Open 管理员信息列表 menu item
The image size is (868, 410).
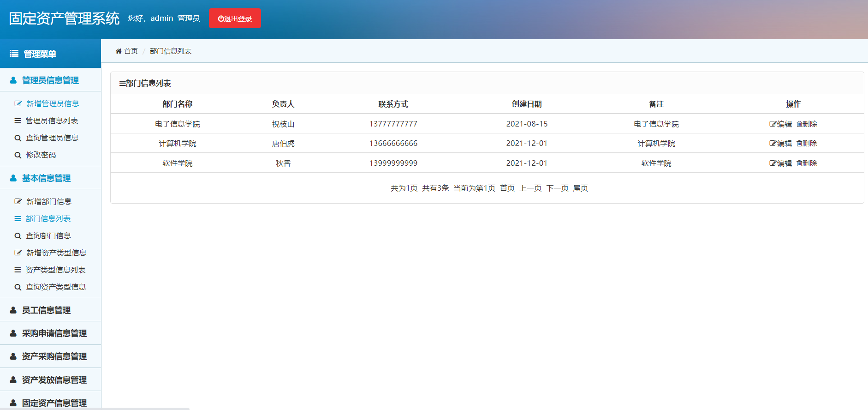(x=52, y=121)
